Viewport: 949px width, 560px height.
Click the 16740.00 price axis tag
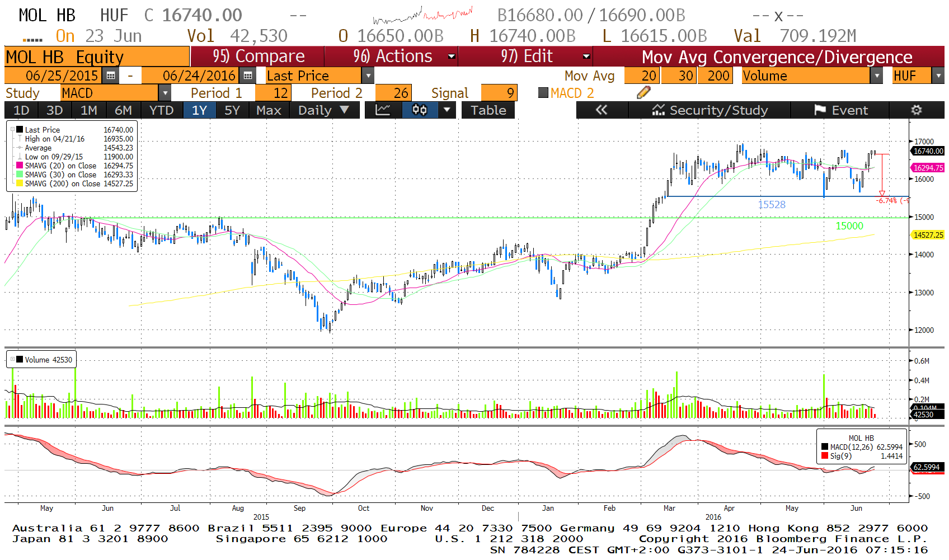point(928,151)
